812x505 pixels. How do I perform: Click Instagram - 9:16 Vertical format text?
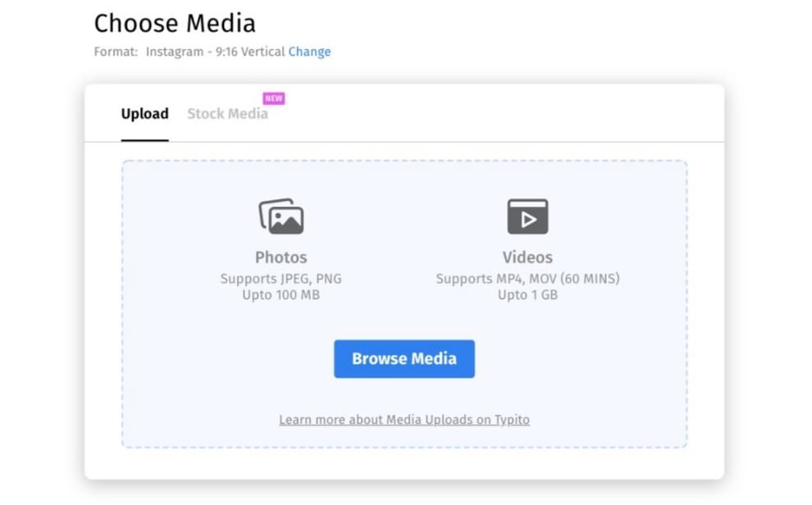(x=216, y=52)
